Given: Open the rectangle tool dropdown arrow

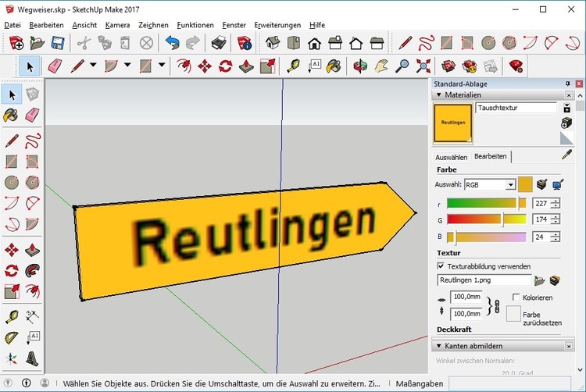Looking at the screenshot, I should (x=162, y=65).
